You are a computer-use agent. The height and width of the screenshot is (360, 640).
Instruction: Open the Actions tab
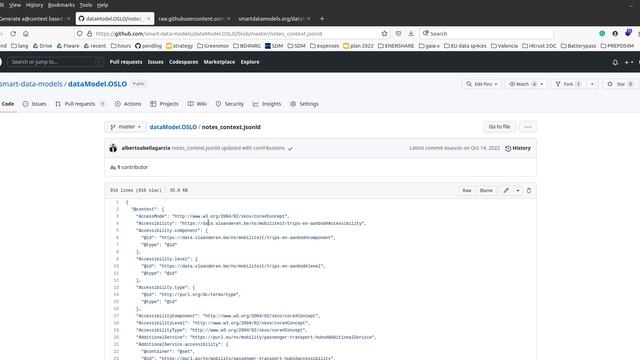click(x=128, y=104)
